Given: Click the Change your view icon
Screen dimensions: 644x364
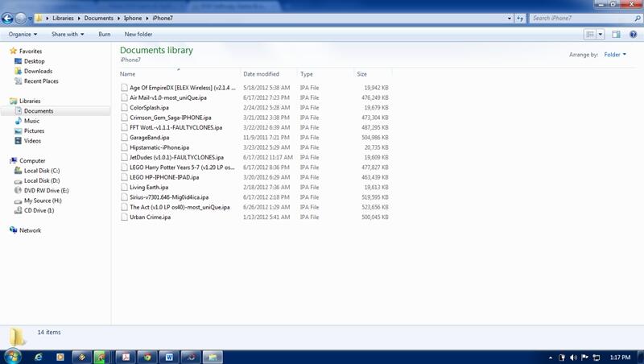Looking at the screenshot, I should pyautogui.click(x=590, y=34).
